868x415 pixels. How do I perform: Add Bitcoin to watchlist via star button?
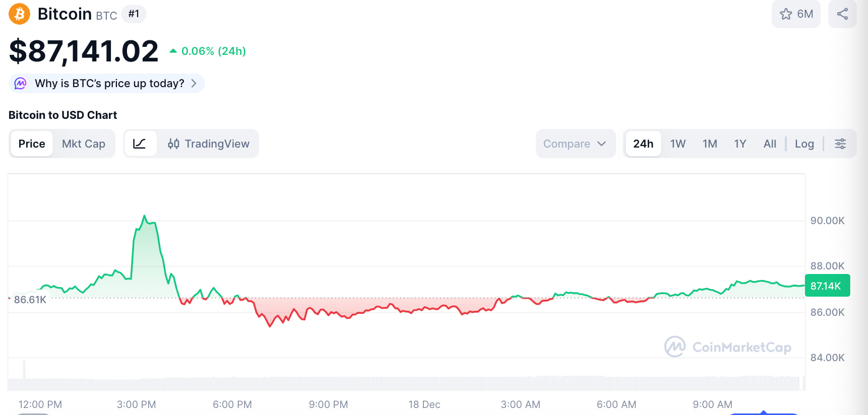tap(796, 14)
